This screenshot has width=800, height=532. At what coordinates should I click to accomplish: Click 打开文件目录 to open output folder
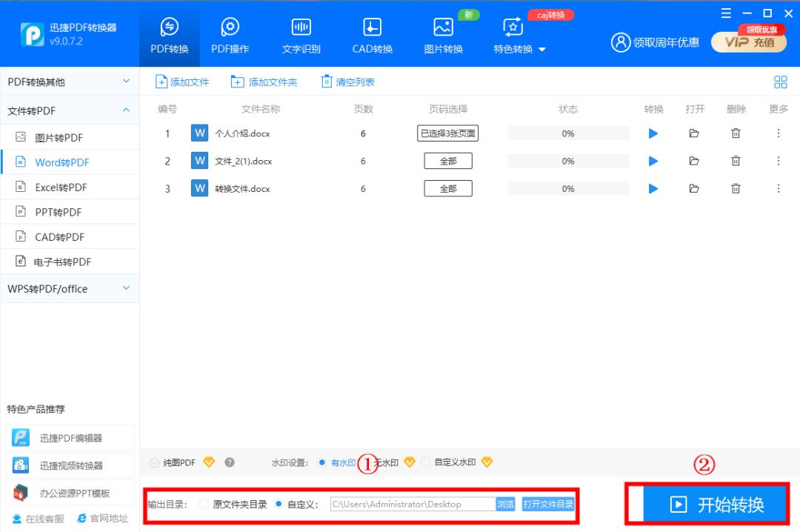tap(549, 503)
